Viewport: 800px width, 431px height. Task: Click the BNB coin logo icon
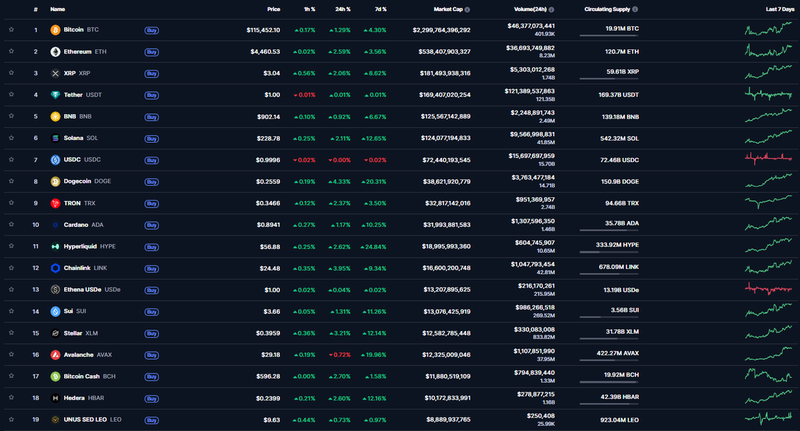pos(55,117)
